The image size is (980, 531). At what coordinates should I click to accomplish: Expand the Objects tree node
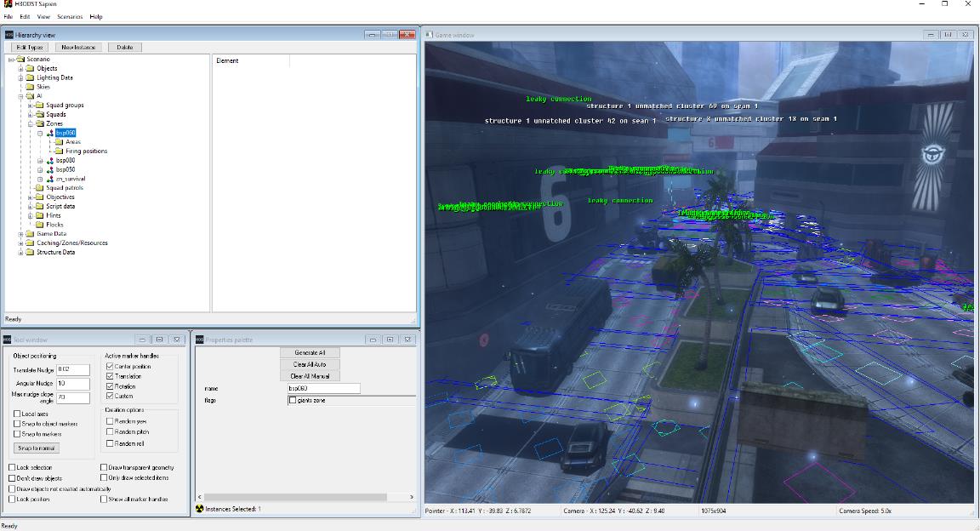pos(20,69)
